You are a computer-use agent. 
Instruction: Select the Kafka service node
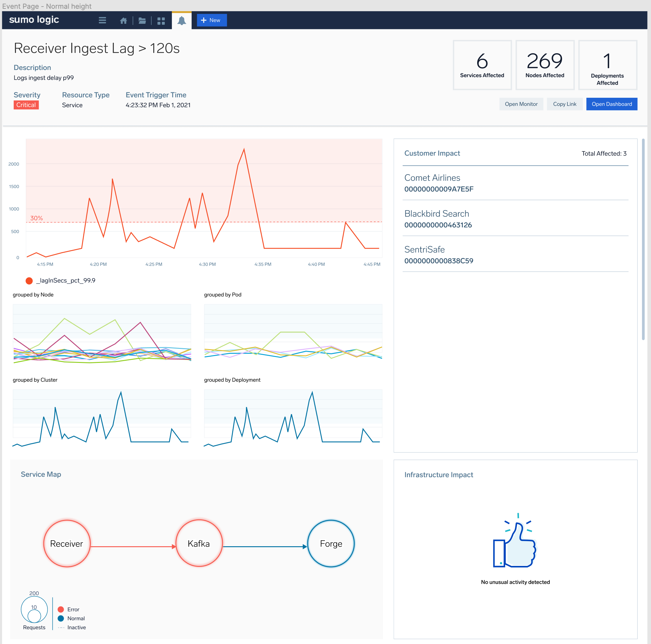pyautogui.click(x=199, y=543)
